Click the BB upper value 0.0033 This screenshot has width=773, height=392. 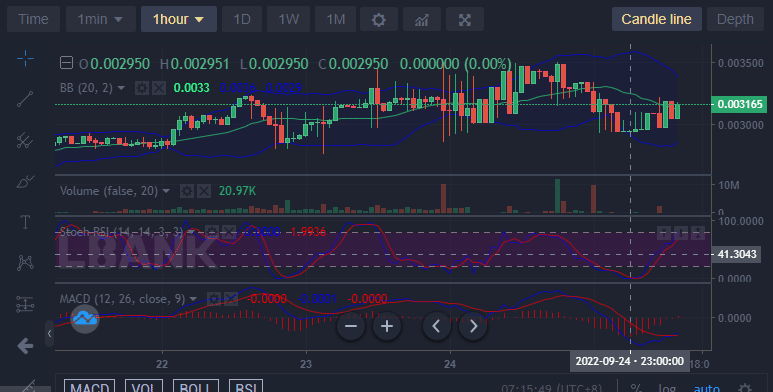click(x=191, y=88)
